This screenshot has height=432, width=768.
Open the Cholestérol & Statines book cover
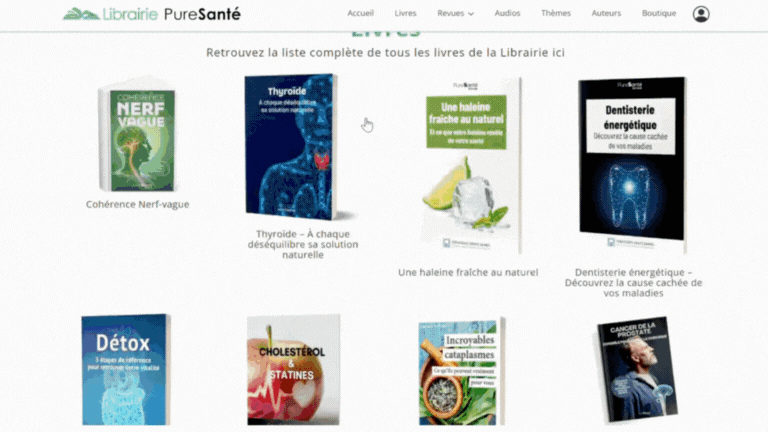tap(293, 370)
